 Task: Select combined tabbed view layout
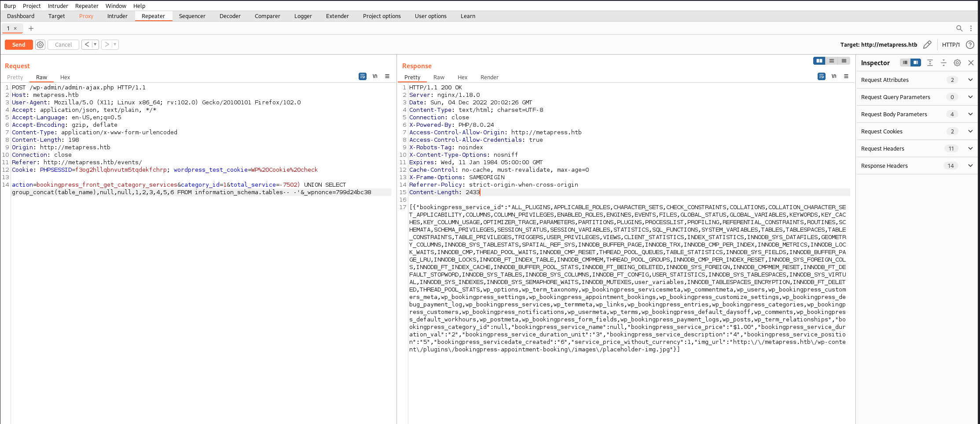coord(844,61)
